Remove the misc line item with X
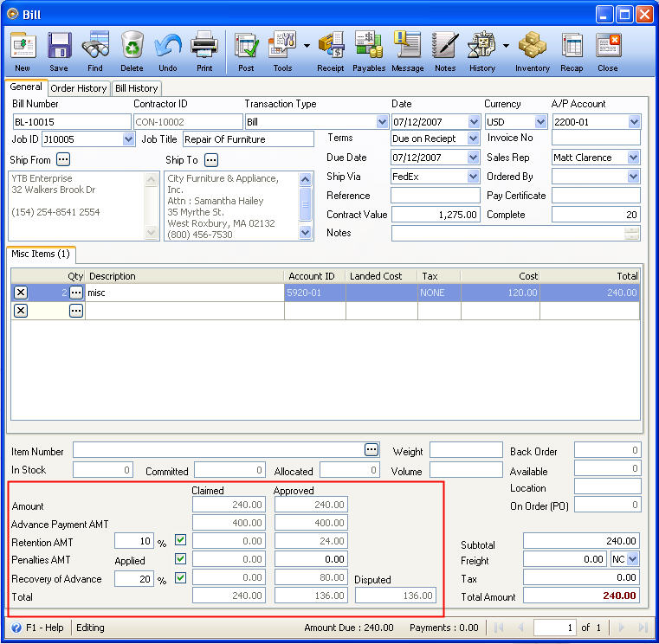659x644 pixels. [21, 293]
